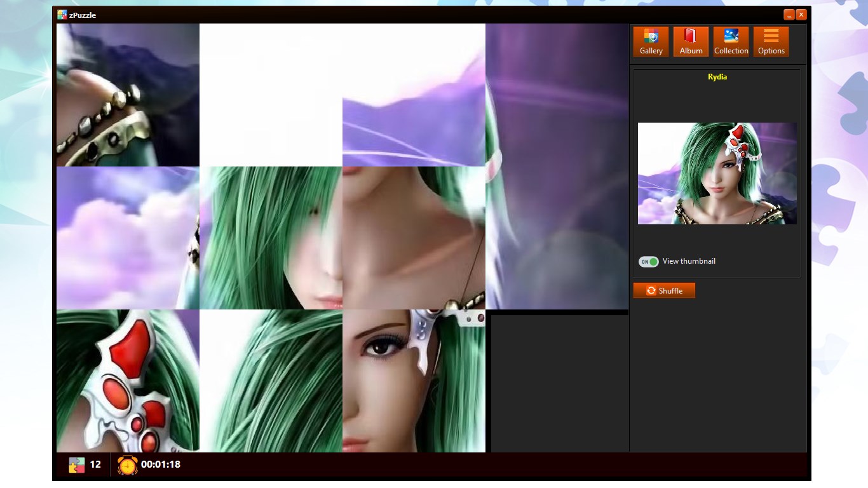This screenshot has height=488, width=868.
Task: Click the alarm clock timer icon
Action: (127, 465)
